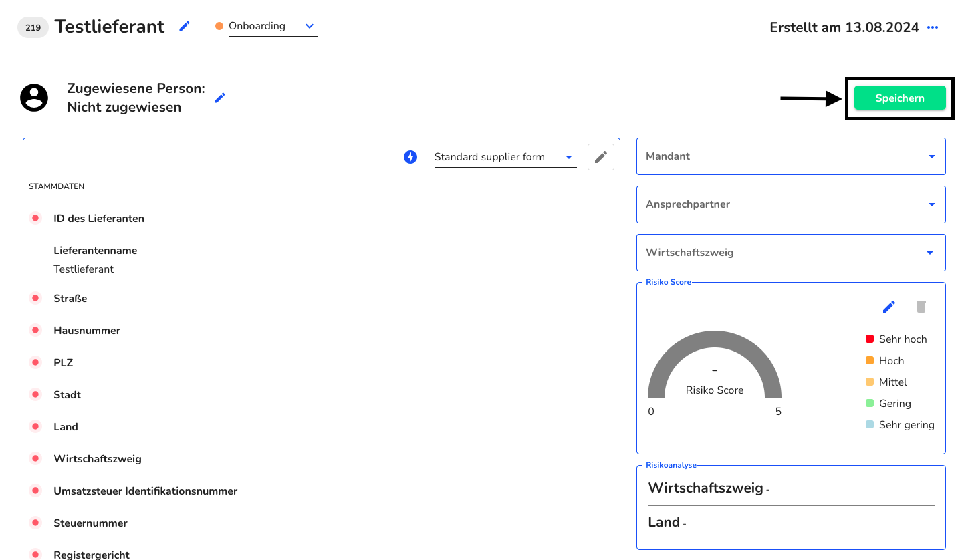Click the STAMMDATEN section heading
This screenshot has height=560, width=960.
pos(56,186)
